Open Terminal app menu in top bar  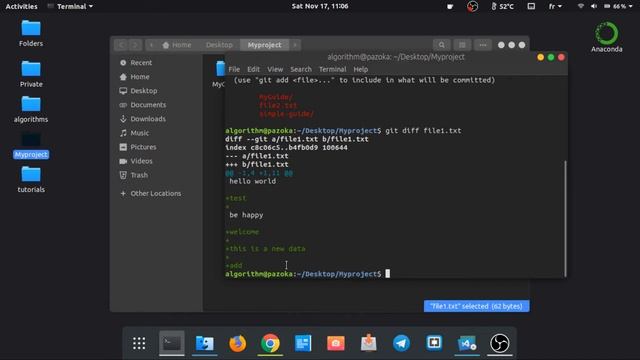click(70, 7)
